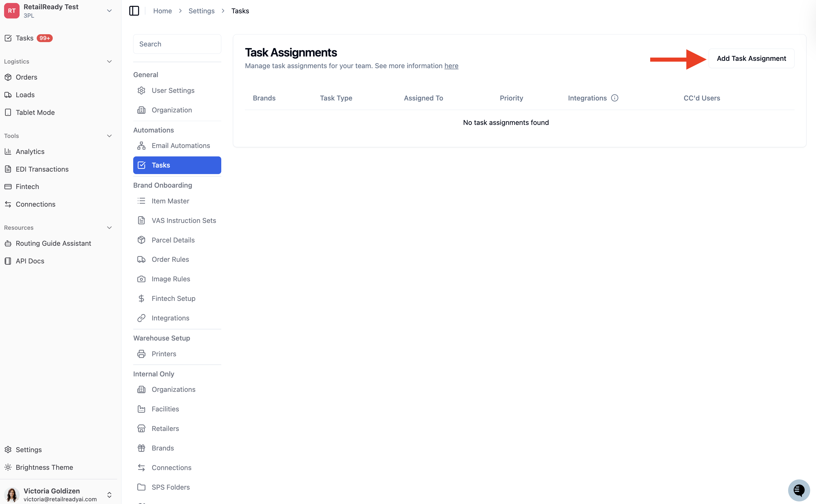The image size is (816, 504).
Task: Click the Integrations link icon
Action: point(141,318)
